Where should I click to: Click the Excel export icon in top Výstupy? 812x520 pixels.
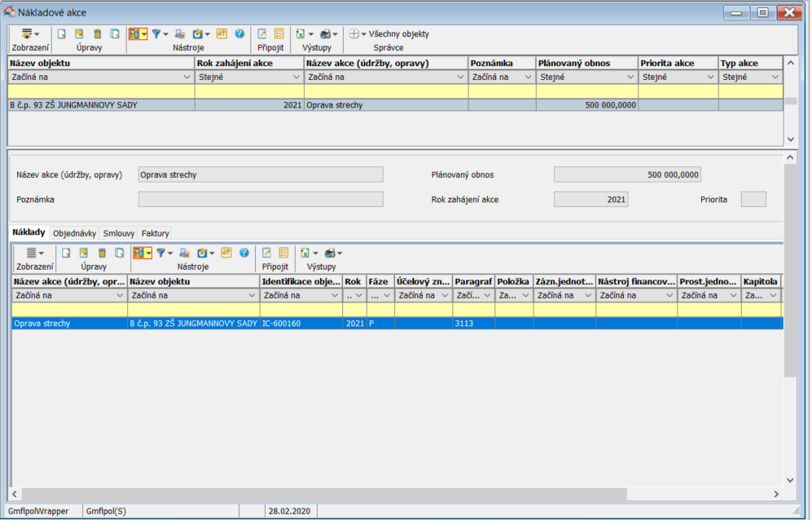[301, 34]
